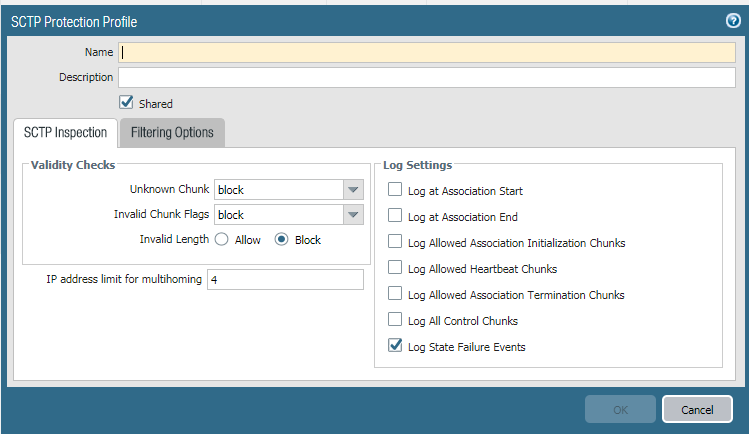Image resolution: width=749 pixels, height=434 pixels.
Task: Check Log at Association End
Action: (395, 216)
